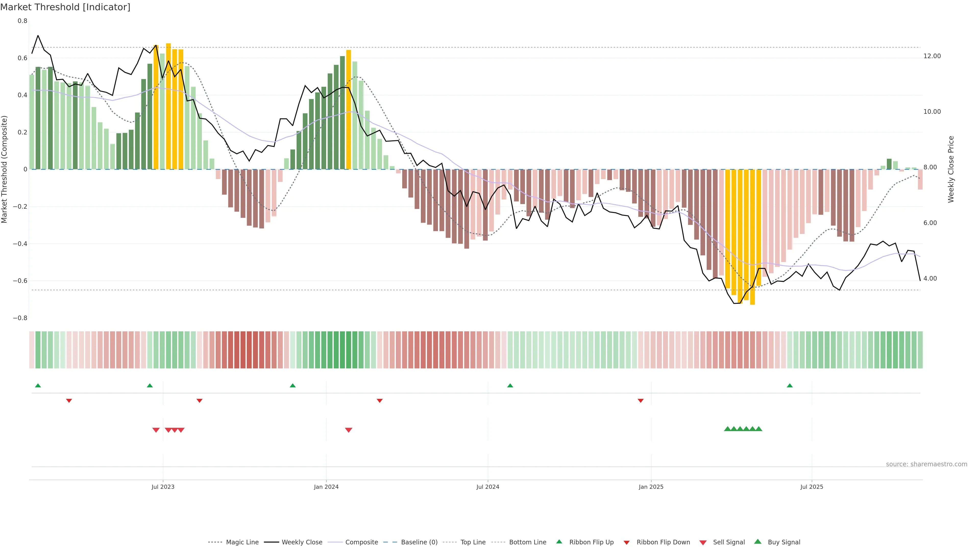The height and width of the screenshot is (551, 980).
Task: Toggle the Top Line legend entry
Action: 473,542
